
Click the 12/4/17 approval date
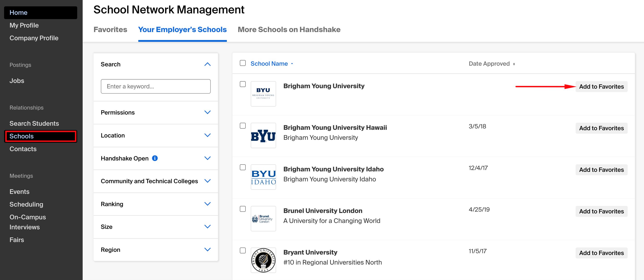click(478, 168)
